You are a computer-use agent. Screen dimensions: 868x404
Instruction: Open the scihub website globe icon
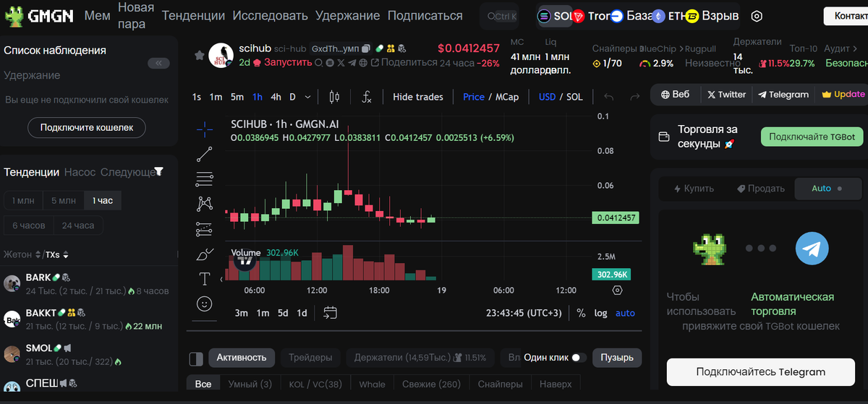point(363,63)
